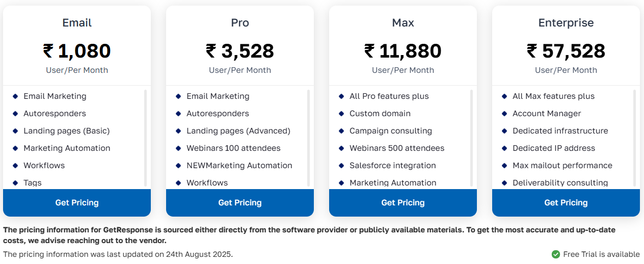Click the diamond bullet beside Dedicated IP address
Screen dimensions: 644x264
[x=504, y=148]
